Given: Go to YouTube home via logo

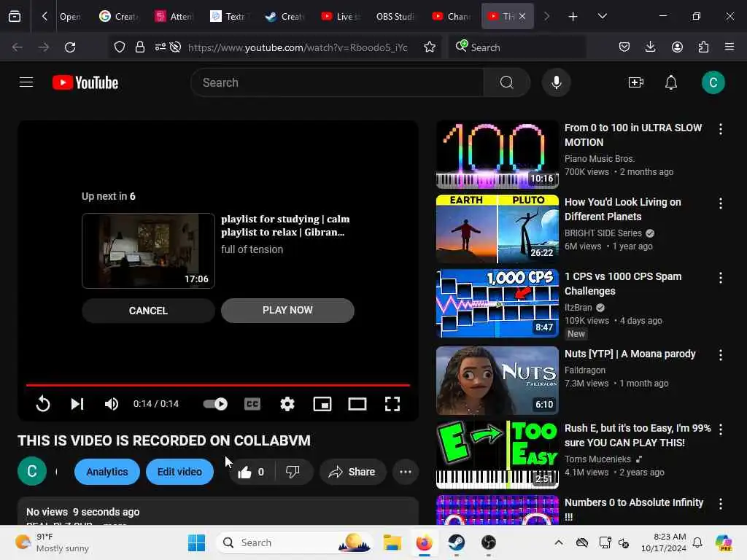Looking at the screenshot, I should click(85, 82).
